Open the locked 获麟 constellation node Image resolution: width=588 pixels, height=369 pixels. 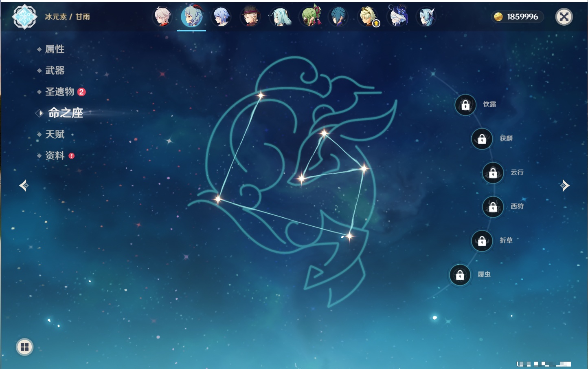[482, 139]
